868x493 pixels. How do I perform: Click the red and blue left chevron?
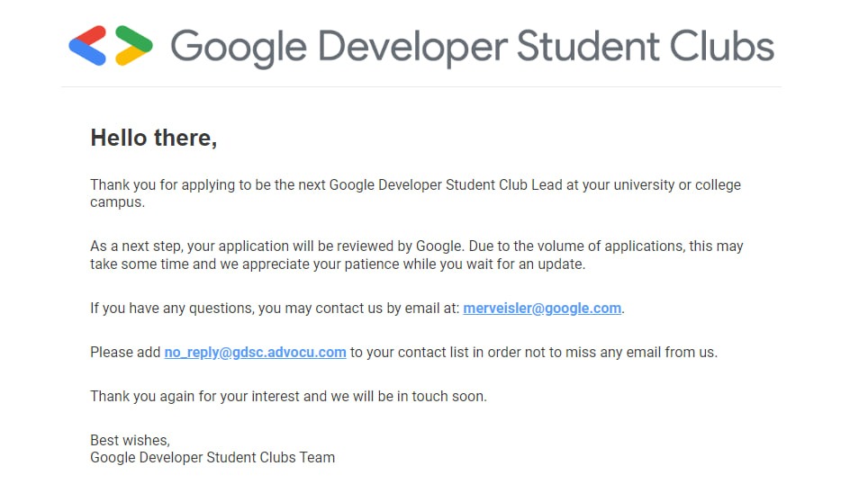[87, 45]
